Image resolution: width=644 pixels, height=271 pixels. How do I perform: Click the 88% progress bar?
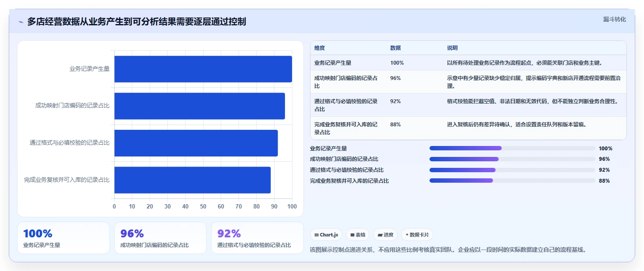512,181
